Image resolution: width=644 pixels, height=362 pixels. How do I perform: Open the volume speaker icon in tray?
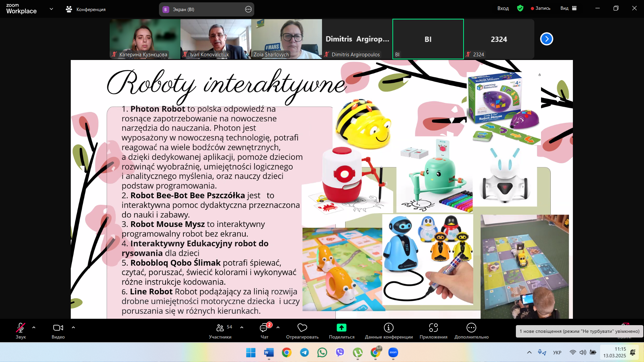click(583, 353)
